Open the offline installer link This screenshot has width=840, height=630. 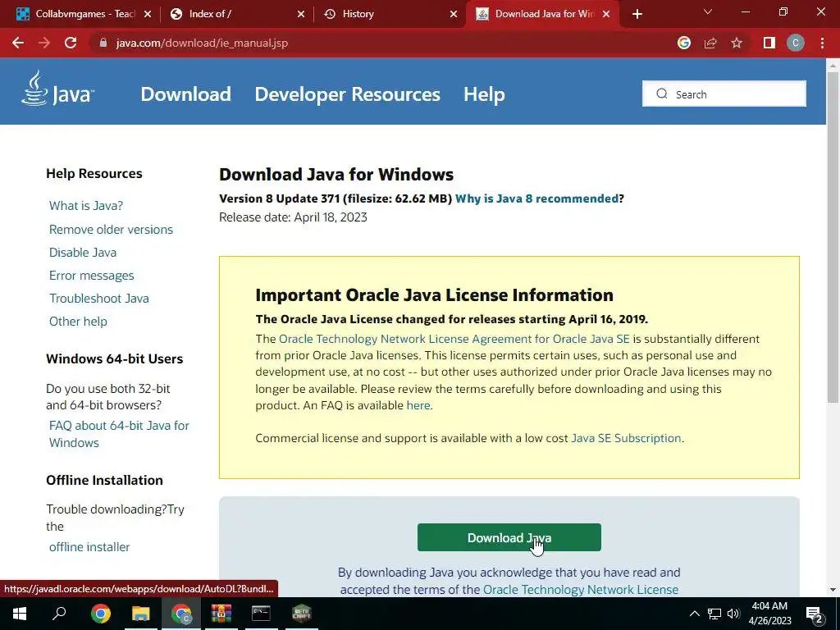pyautogui.click(x=89, y=547)
